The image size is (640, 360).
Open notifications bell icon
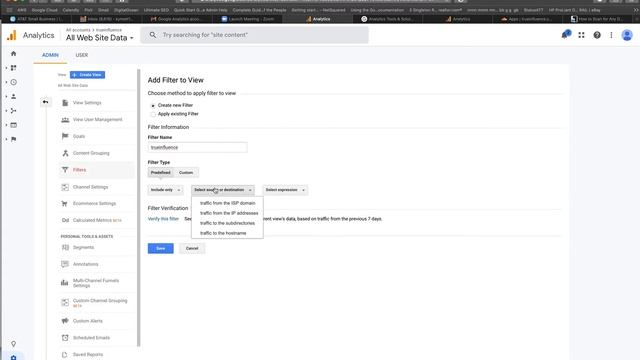point(565,35)
